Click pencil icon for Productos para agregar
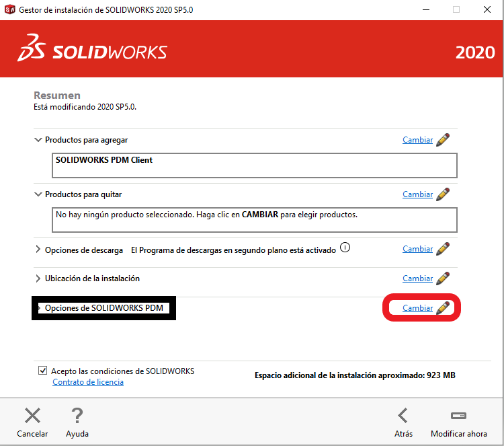The width and height of the screenshot is (504, 446). [443, 140]
